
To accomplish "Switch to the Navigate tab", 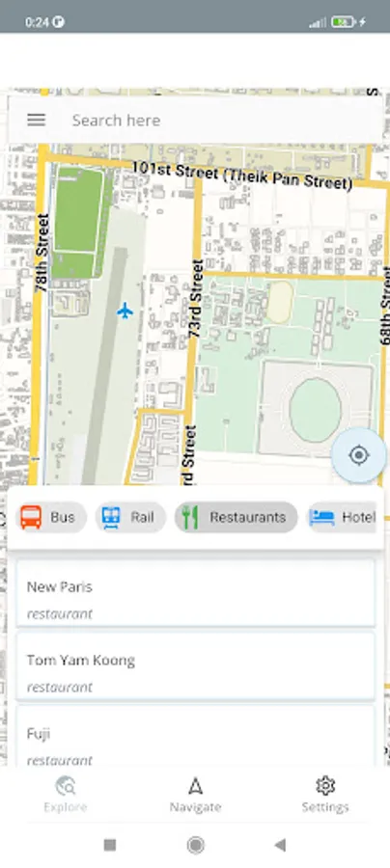I will click(195, 795).
